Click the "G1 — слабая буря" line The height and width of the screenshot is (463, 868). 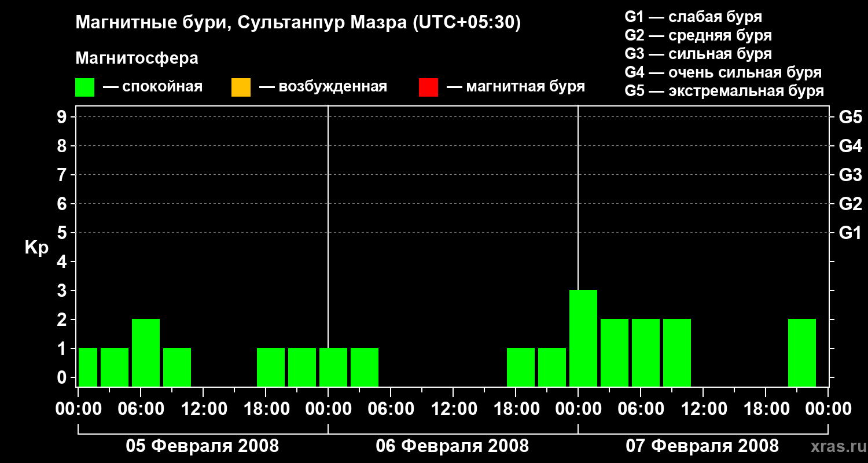point(693,17)
